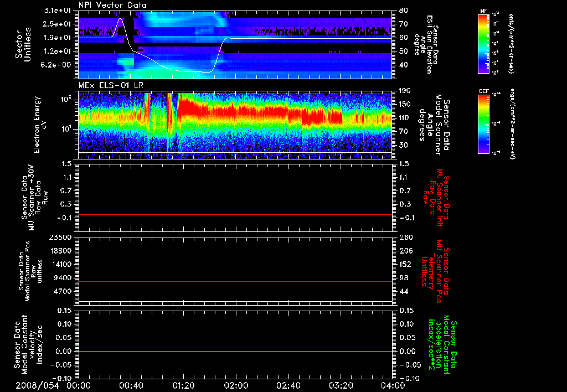This screenshot has width=567, height=392.
Task: Click the "DEF" label above the color bar
Action: point(484,91)
